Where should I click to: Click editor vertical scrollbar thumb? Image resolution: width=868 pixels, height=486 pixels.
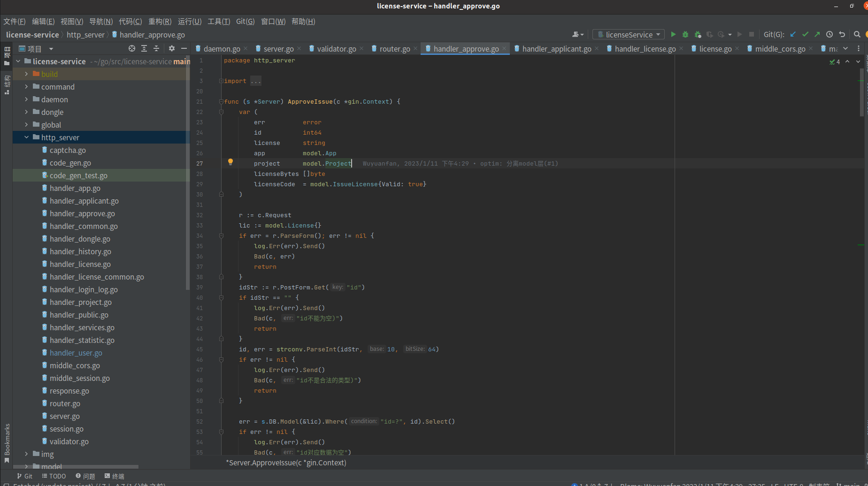pyautogui.click(x=862, y=92)
